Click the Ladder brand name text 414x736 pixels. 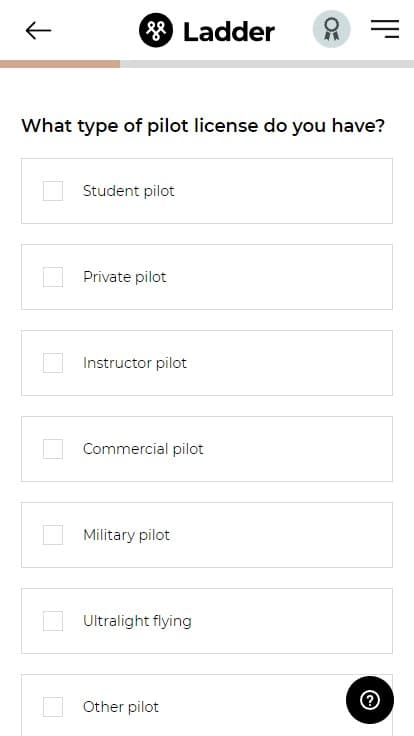coord(229,32)
